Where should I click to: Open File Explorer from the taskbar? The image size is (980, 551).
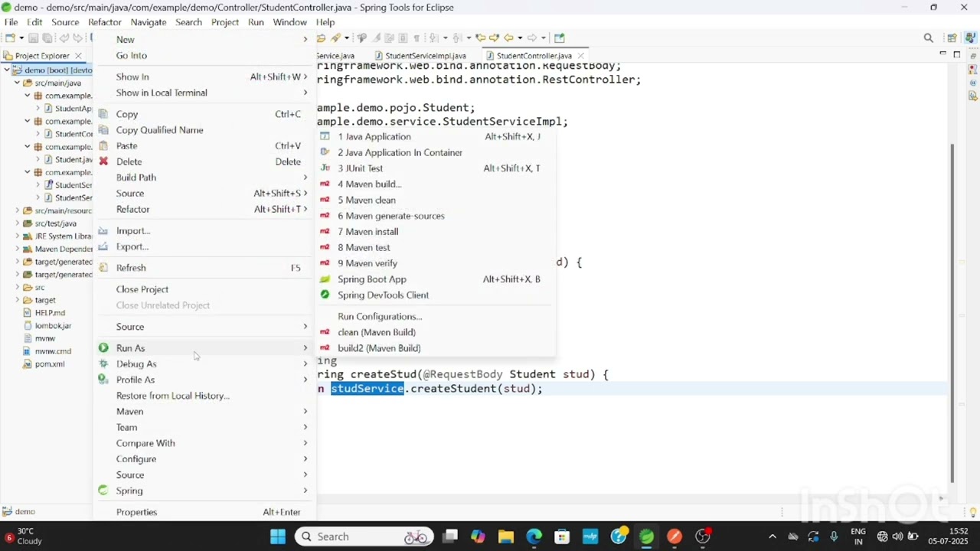pos(505,536)
